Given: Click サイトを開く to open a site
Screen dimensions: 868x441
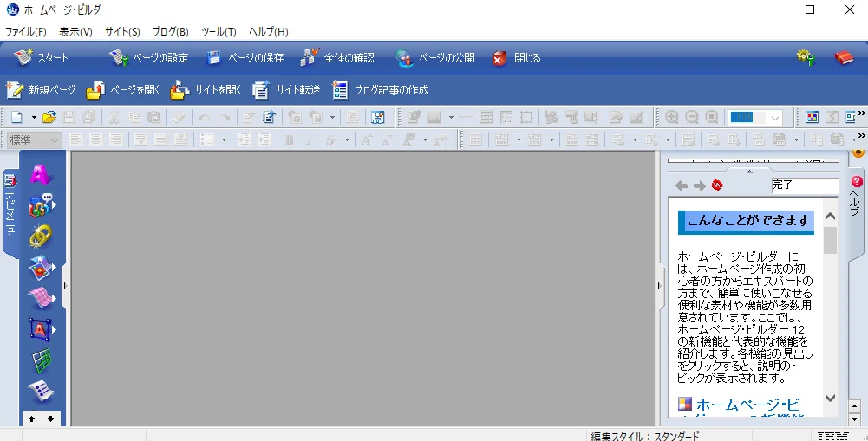Looking at the screenshot, I should pos(206,89).
